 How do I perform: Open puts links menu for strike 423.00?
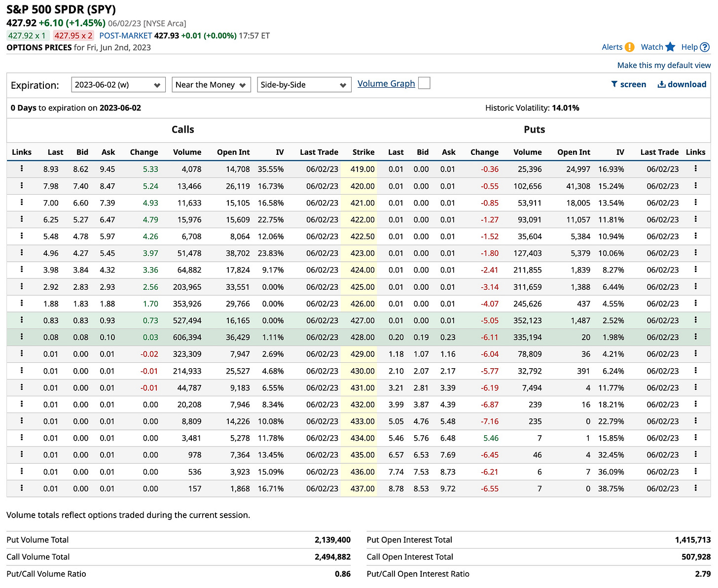click(696, 252)
